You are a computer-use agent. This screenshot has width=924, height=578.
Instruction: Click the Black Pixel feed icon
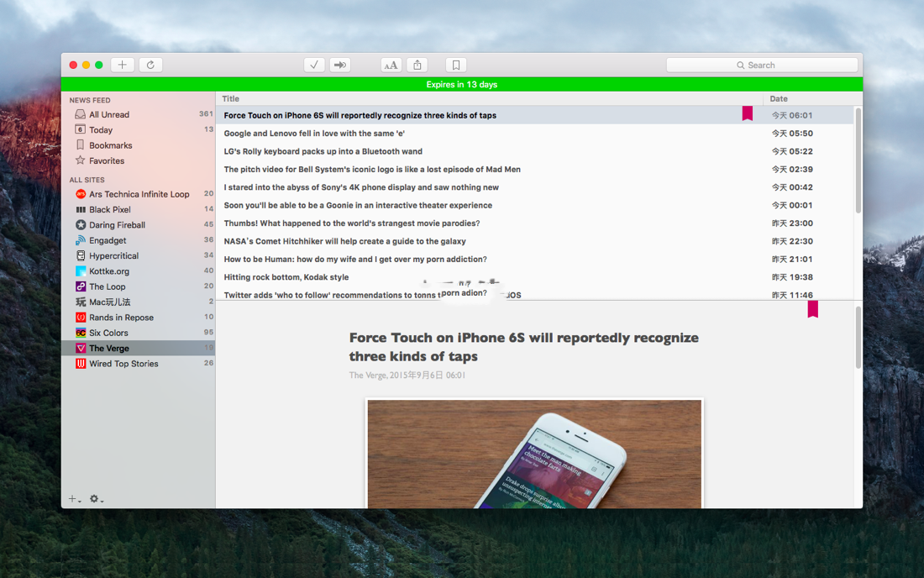tap(81, 209)
